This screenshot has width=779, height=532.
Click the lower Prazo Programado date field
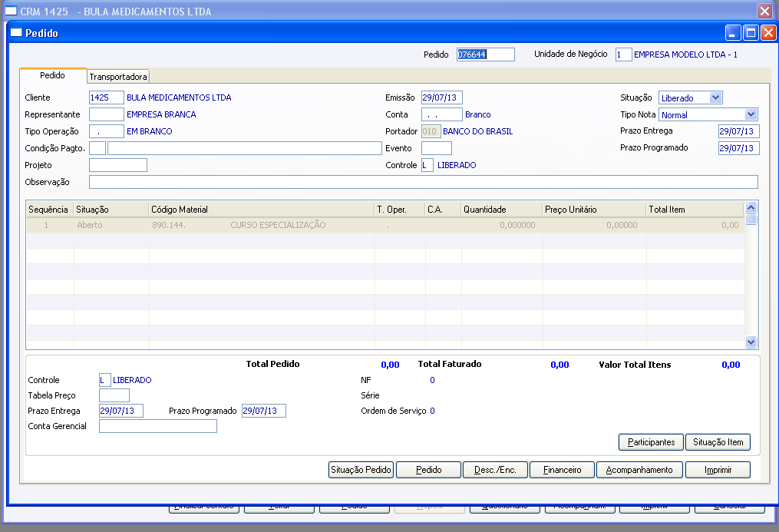[x=264, y=411]
